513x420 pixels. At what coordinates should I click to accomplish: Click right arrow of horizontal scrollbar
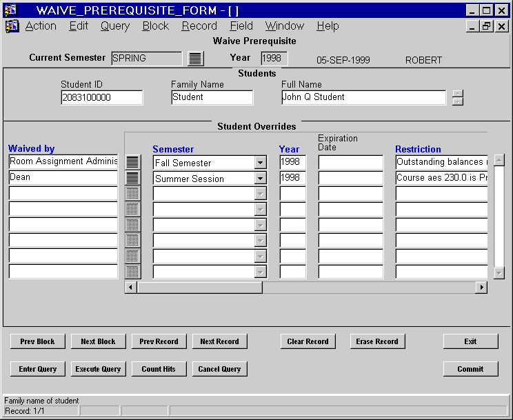coord(481,288)
